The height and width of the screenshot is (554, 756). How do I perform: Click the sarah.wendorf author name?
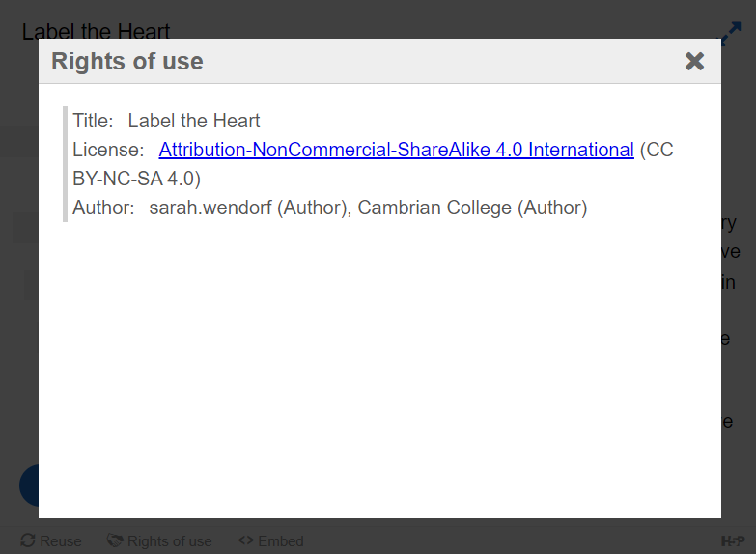210,208
